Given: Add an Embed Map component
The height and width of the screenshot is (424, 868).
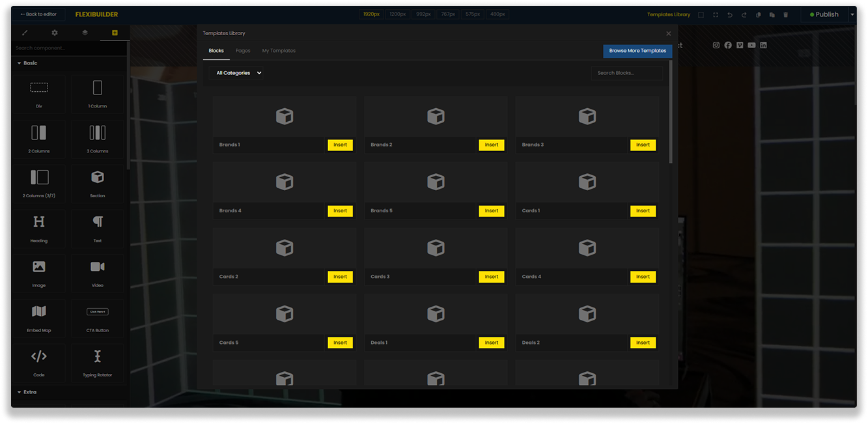Looking at the screenshot, I should tap(39, 318).
